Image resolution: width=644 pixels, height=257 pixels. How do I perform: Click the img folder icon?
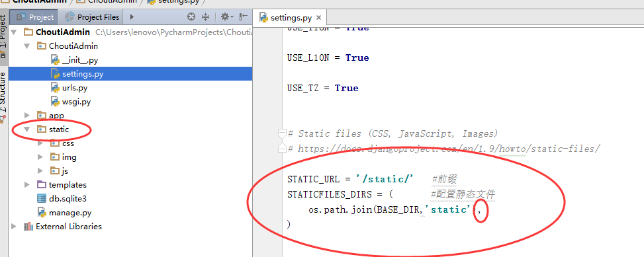tap(55, 157)
